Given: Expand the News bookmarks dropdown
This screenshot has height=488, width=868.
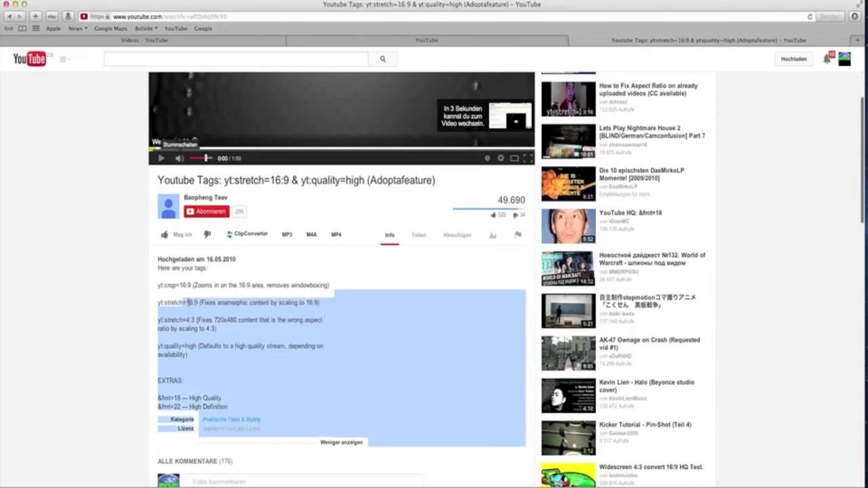Looking at the screenshot, I should 77,28.
